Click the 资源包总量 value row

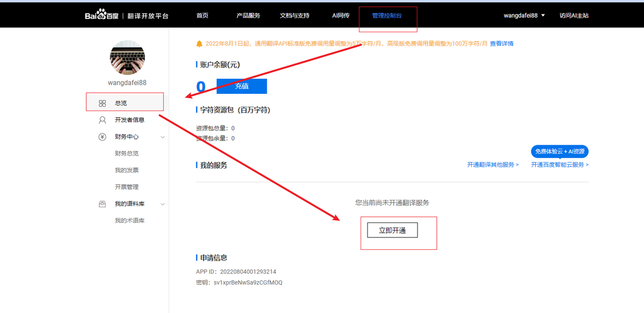pyautogui.click(x=215, y=128)
